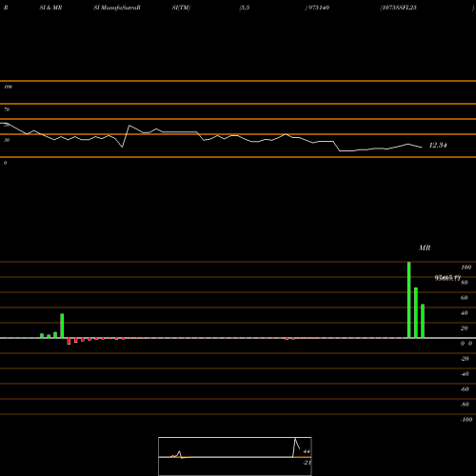Click the shortest of three right-side green bars

click(423, 321)
